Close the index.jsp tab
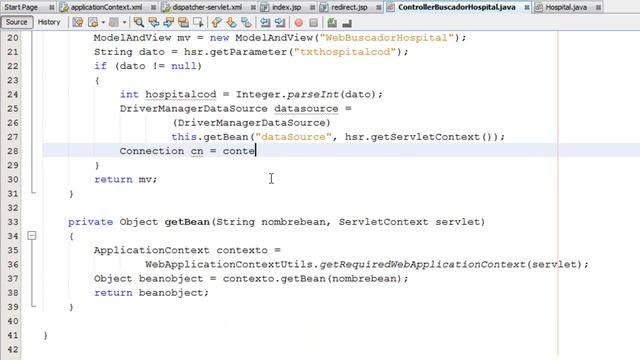Image resolution: width=640 pixels, height=360 pixels. coord(312,7)
